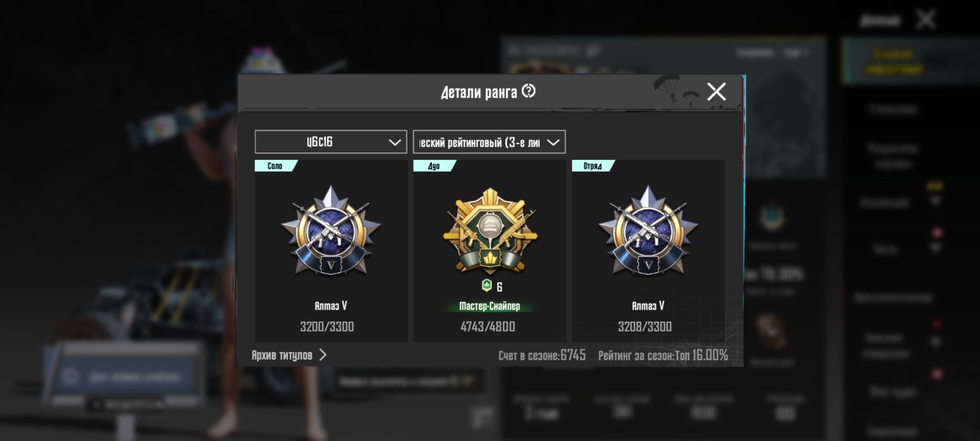Click the Squad Diamond V rank badge
Viewport: 980px width, 441px height.
[648, 232]
